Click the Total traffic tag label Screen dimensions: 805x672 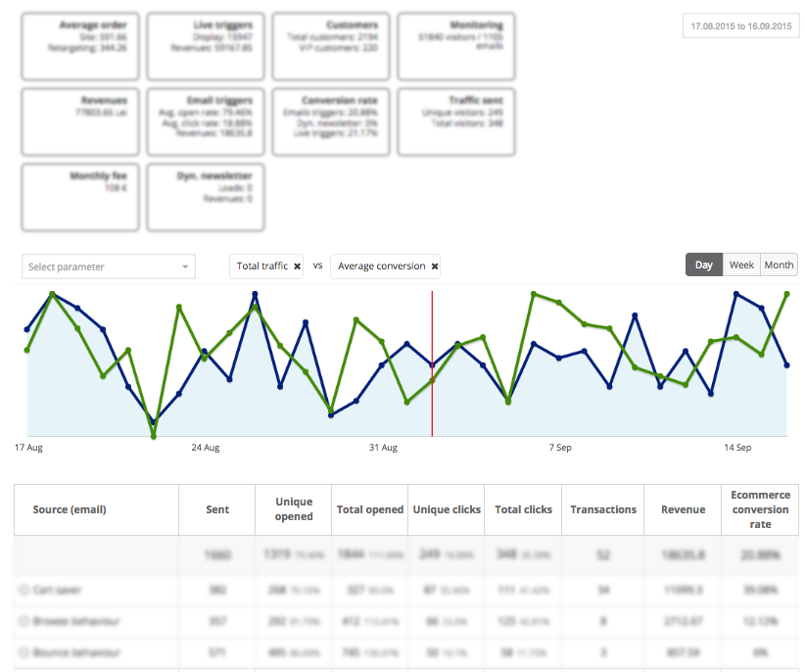point(261,265)
